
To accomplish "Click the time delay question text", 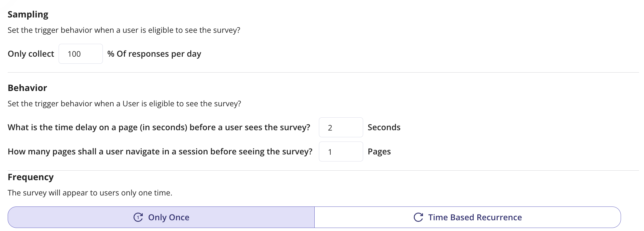I will [x=159, y=127].
